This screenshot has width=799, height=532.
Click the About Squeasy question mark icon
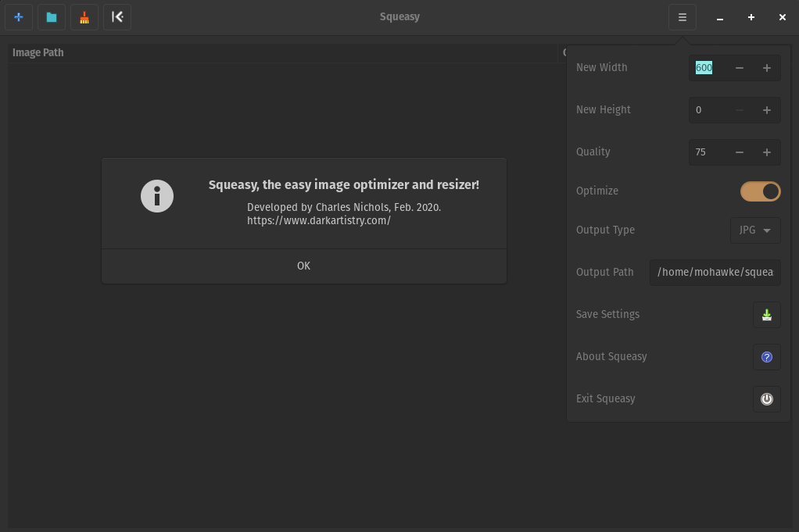point(766,356)
